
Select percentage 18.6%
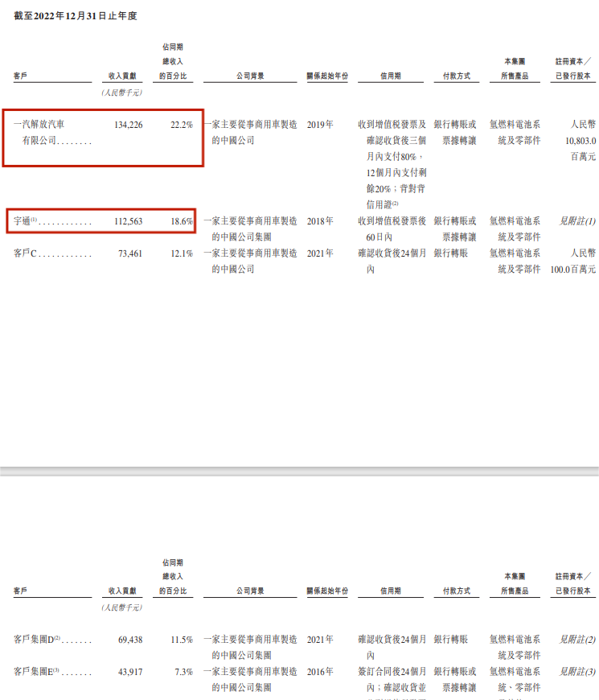(x=182, y=221)
